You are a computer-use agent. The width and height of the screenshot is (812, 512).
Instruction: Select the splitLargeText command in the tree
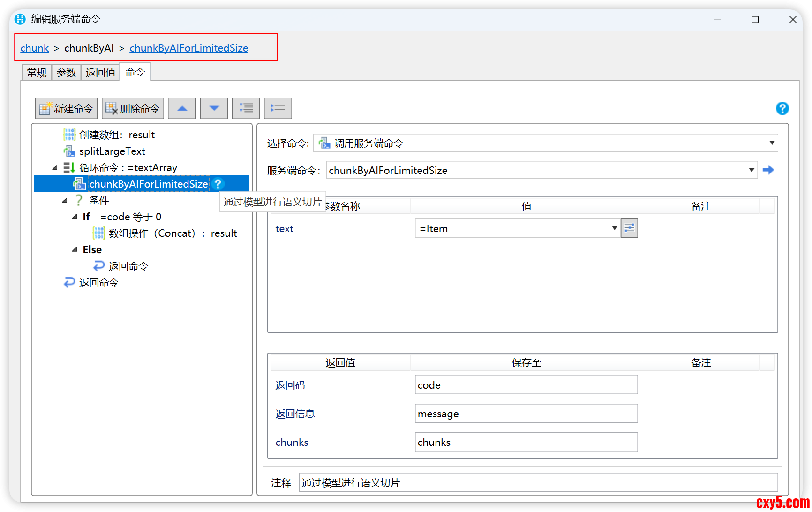pos(112,151)
